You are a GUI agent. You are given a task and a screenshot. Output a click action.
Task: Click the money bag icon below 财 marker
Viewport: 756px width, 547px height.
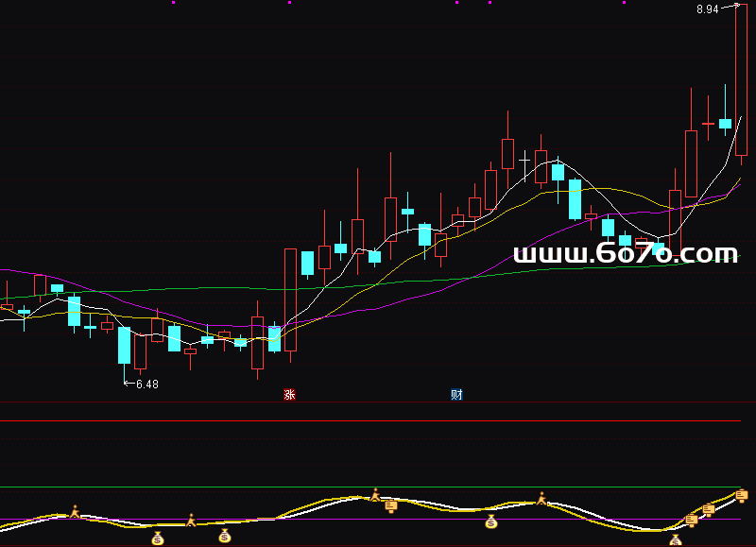tap(491, 521)
